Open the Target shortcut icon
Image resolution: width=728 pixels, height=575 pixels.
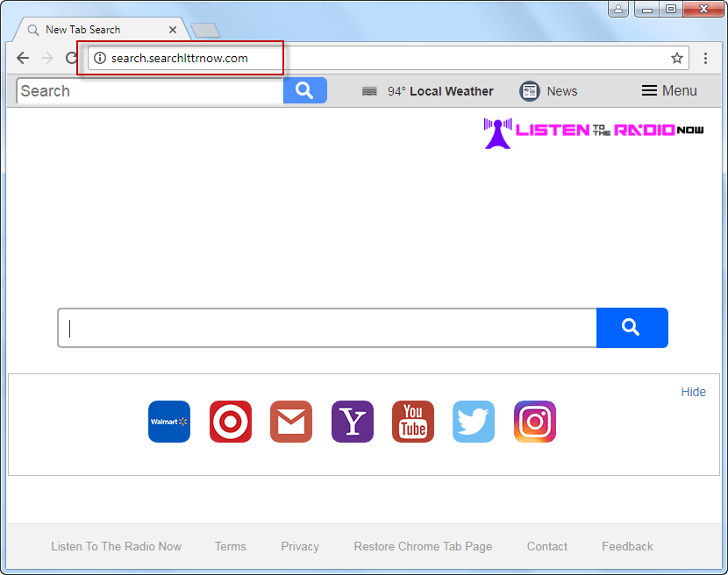point(231,422)
